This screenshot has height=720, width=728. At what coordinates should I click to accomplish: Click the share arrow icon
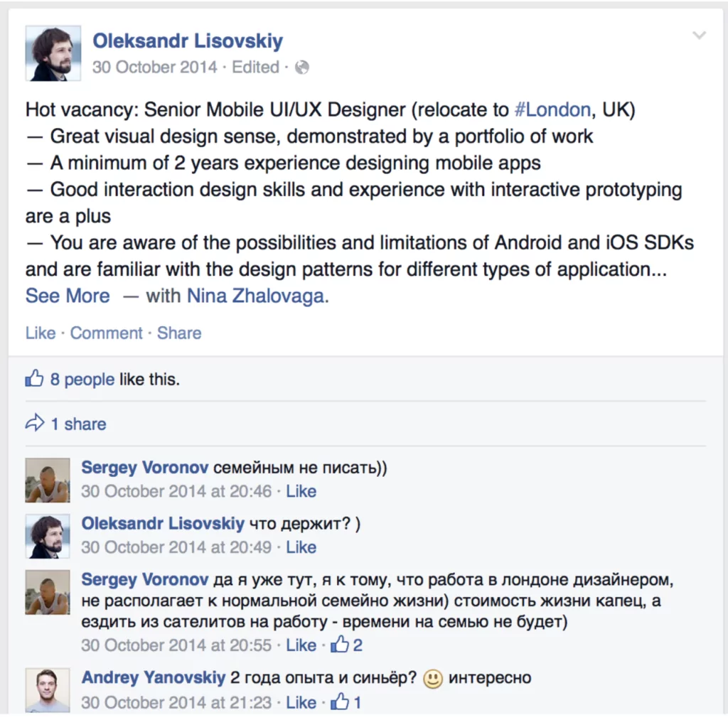[34, 424]
